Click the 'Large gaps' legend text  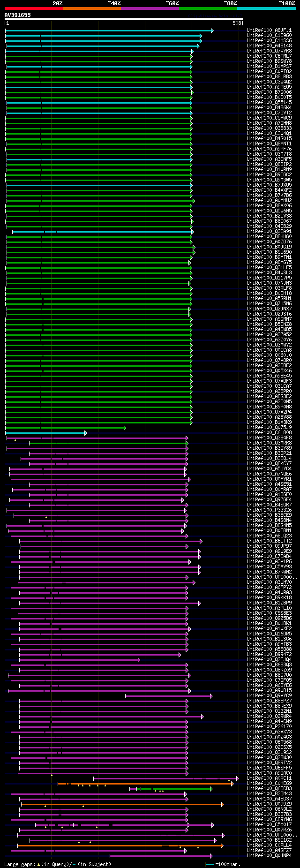(20, 864)
